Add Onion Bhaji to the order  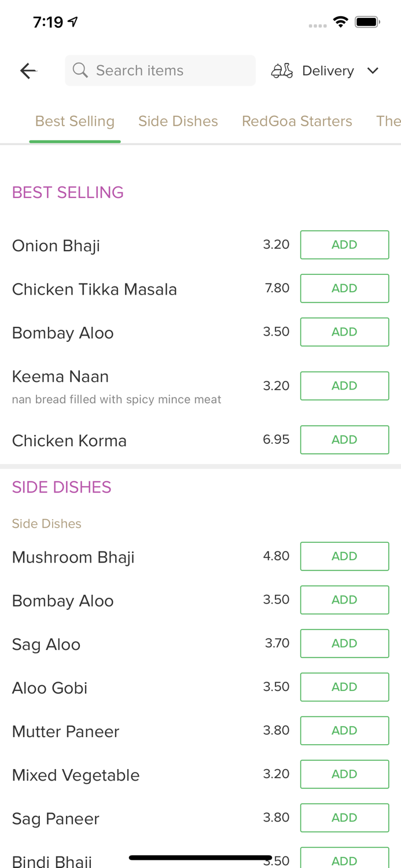[344, 244]
